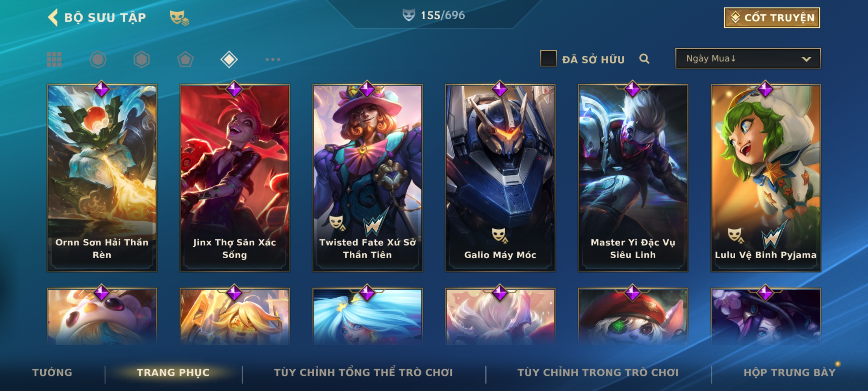
Task: Switch to Tùy Chỉnh Trong Trò Chơi tab
Action: click(x=598, y=373)
